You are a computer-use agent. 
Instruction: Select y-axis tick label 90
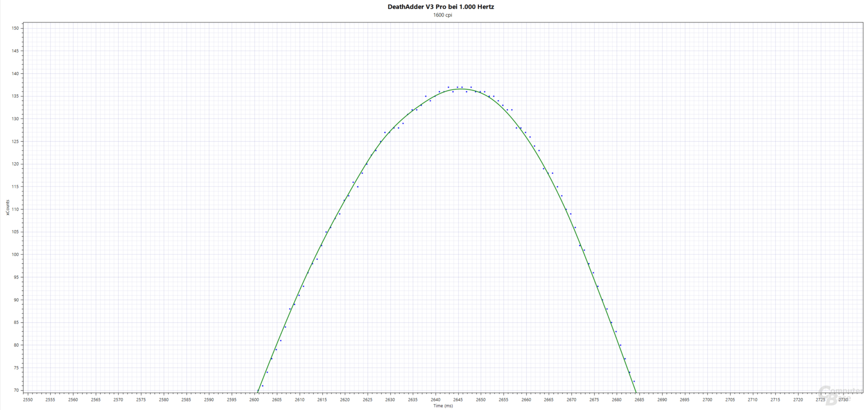tap(16, 300)
